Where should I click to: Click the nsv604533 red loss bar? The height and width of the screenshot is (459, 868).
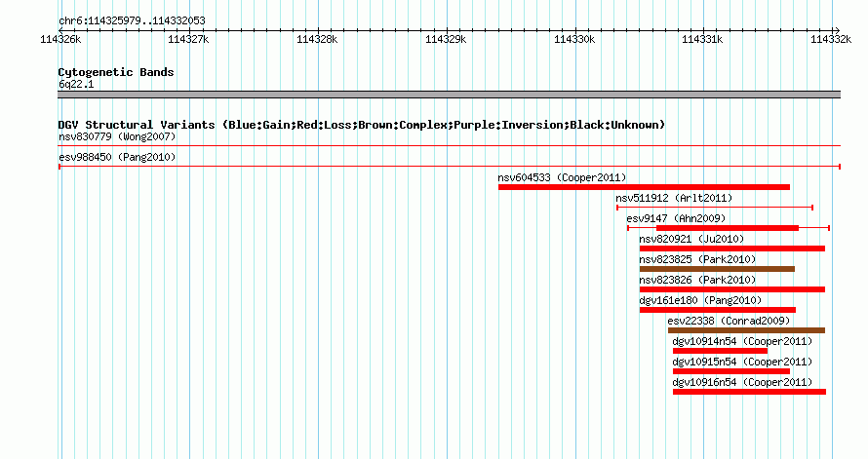(x=644, y=187)
